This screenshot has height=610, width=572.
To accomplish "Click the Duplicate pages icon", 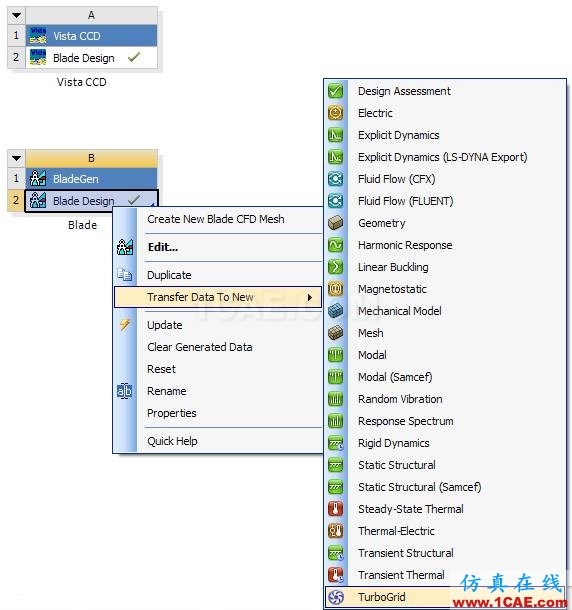I will (125, 275).
